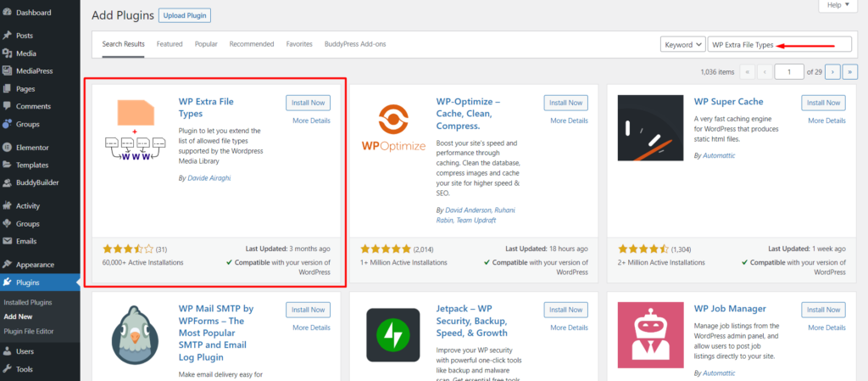
Task: Install the WP Job Manager plugin
Action: [x=824, y=310]
